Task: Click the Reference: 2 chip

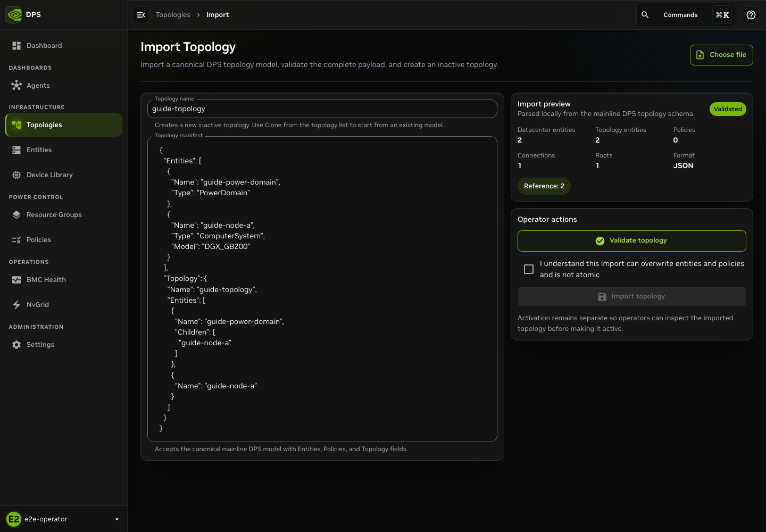Action: (x=544, y=186)
